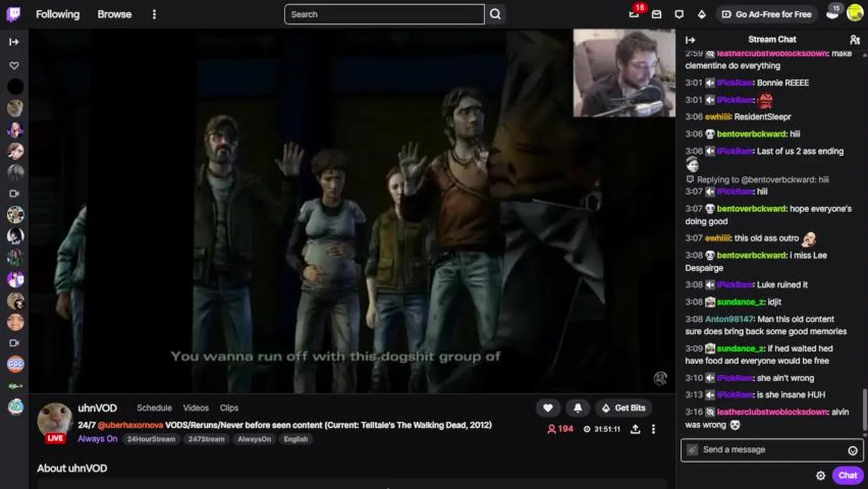Follow the @uberhaxornova link in the title

tap(130, 425)
